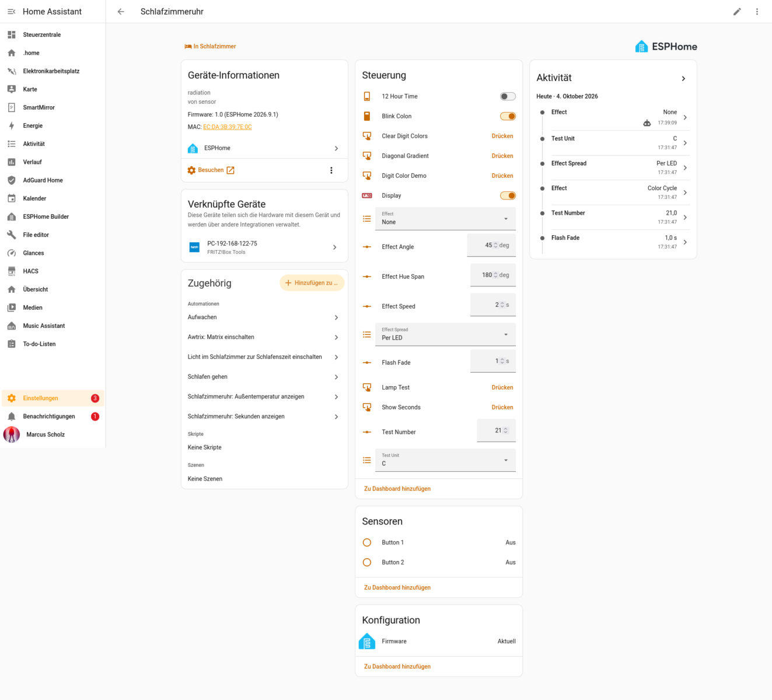
Task: Click the Marcus Scholz profile avatar
Action: 12,435
